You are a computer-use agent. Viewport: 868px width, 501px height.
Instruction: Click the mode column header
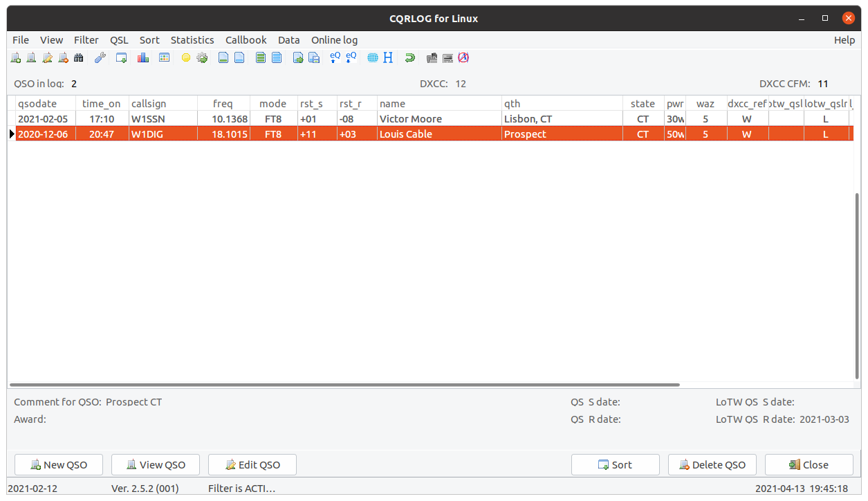[273, 104]
